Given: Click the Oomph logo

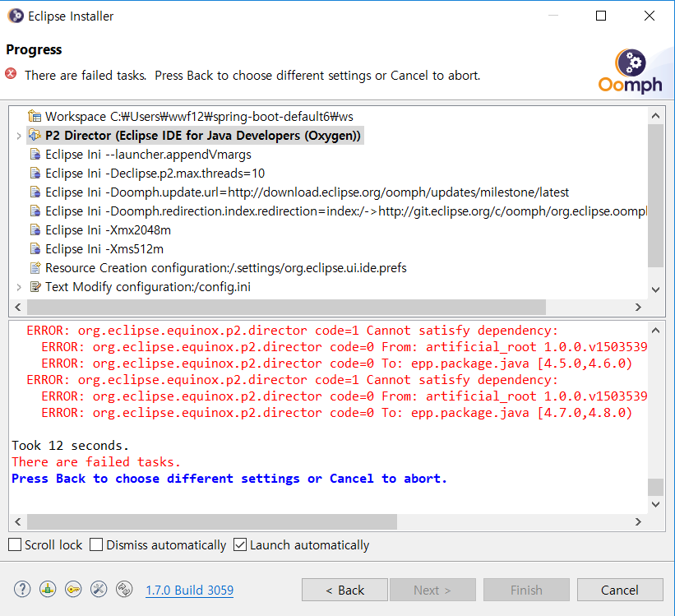Looking at the screenshot, I should pos(631,71).
